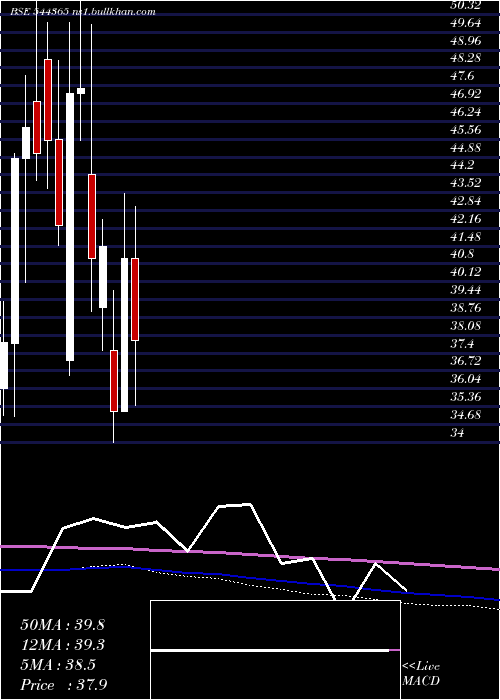Select the 38.08 price axis label
Viewport: 500px width, 700px height.
[466, 326]
